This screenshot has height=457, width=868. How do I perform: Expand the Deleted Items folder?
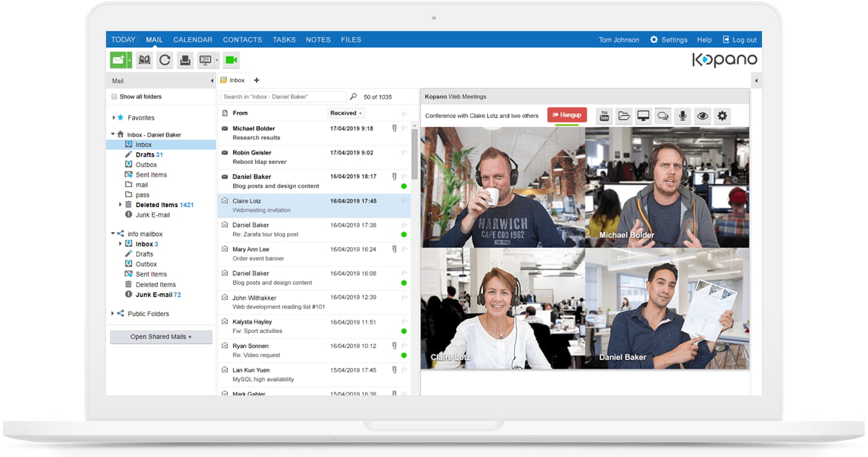click(120, 205)
